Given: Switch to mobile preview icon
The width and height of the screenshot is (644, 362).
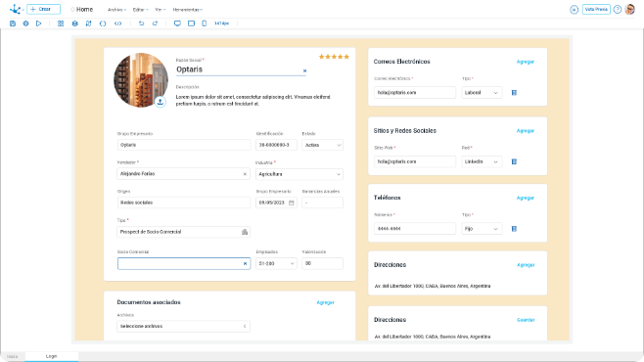Looking at the screenshot, I should pyautogui.click(x=205, y=23).
